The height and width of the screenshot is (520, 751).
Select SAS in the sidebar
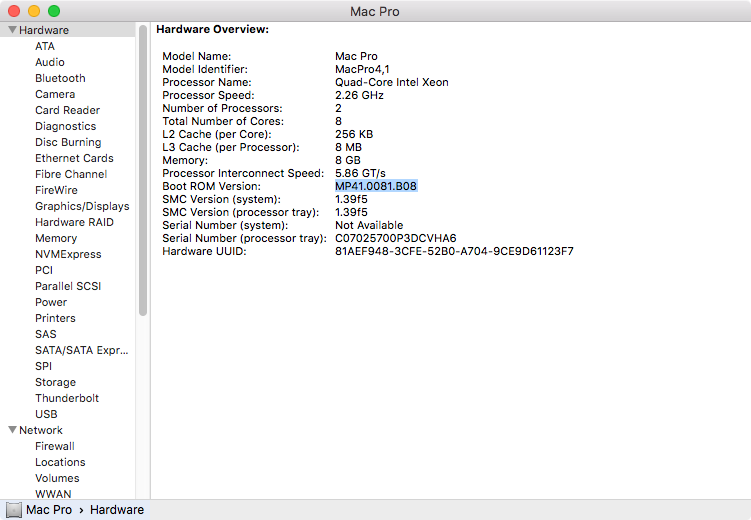click(x=46, y=334)
